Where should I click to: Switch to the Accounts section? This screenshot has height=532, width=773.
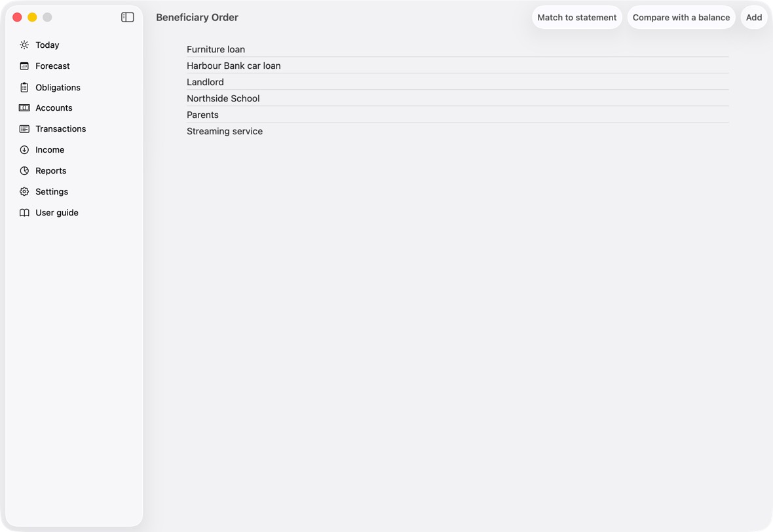tap(74, 108)
